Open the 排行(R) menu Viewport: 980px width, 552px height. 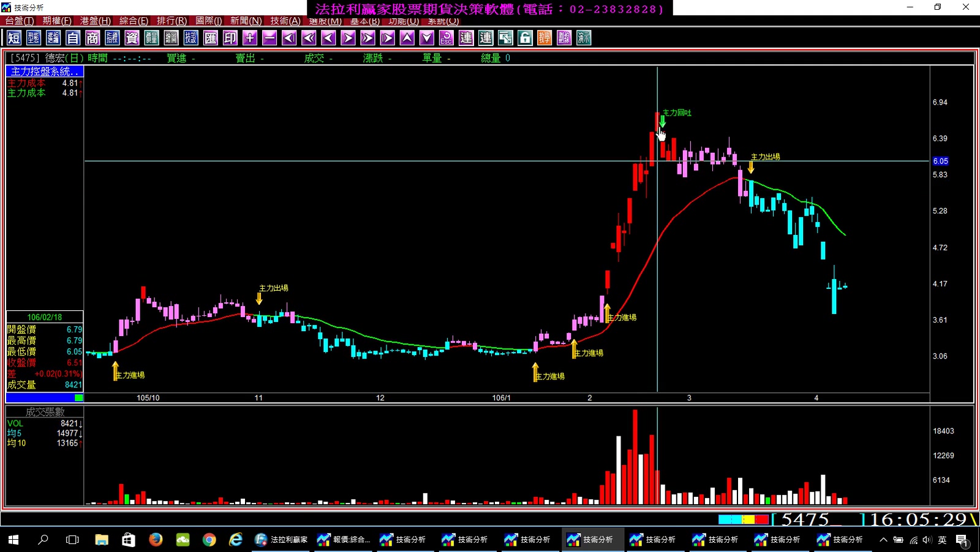pos(171,21)
